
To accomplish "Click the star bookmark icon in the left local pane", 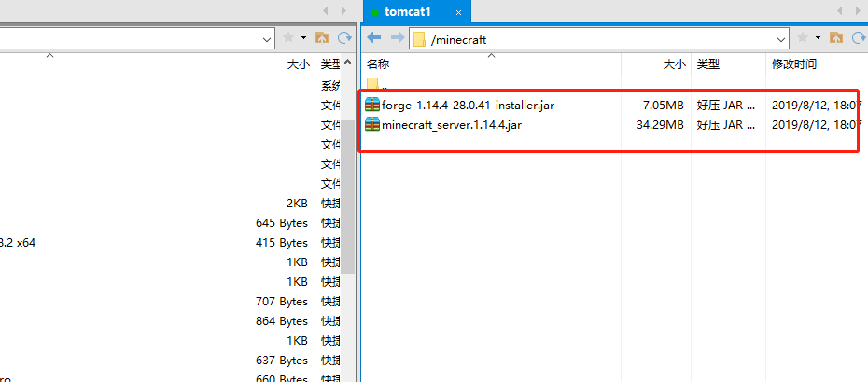I will (288, 37).
